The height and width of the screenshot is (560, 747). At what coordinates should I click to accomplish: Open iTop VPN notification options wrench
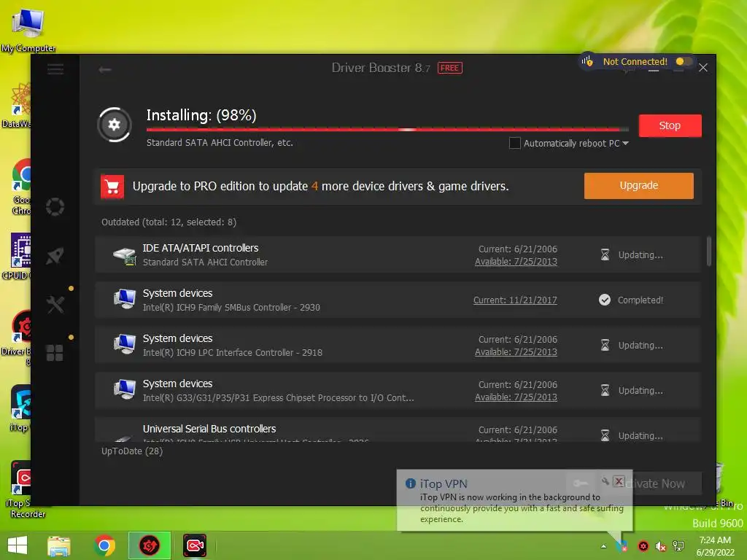[605, 481]
